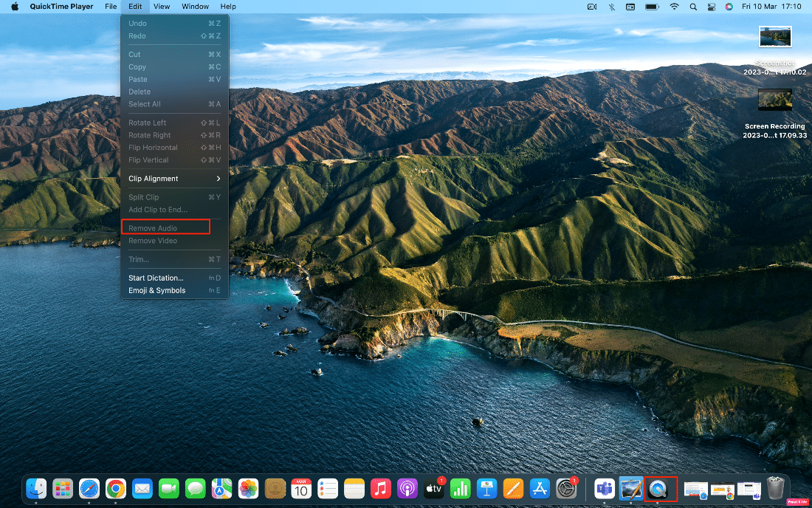Choose Paste in the Edit menu
Screen dimensions: 812x508
point(174,79)
